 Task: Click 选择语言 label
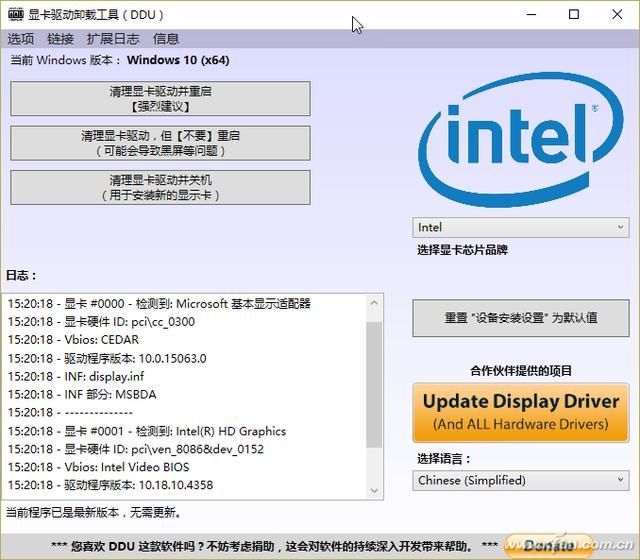coord(443,459)
